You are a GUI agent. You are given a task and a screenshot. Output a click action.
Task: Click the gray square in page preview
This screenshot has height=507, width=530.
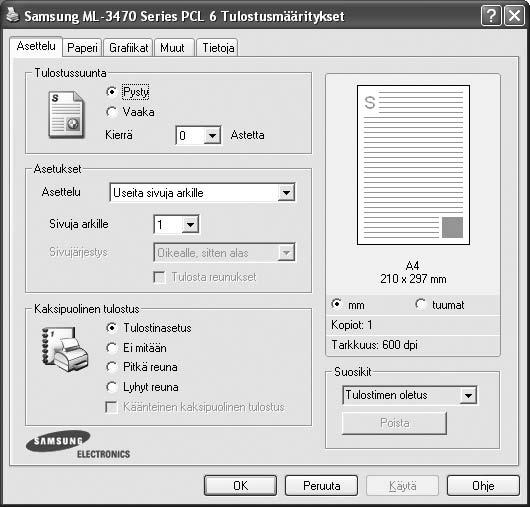pyautogui.click(x=452, y=227)
